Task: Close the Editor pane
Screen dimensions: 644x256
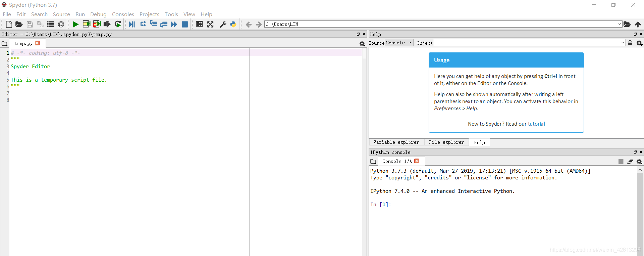Action: (x=364, y=34)
